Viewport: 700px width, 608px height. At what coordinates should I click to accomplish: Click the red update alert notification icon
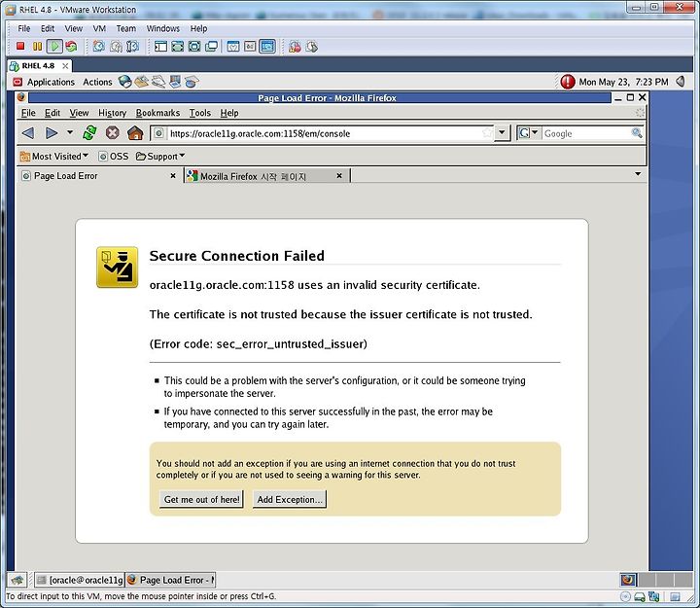(568, 82)
